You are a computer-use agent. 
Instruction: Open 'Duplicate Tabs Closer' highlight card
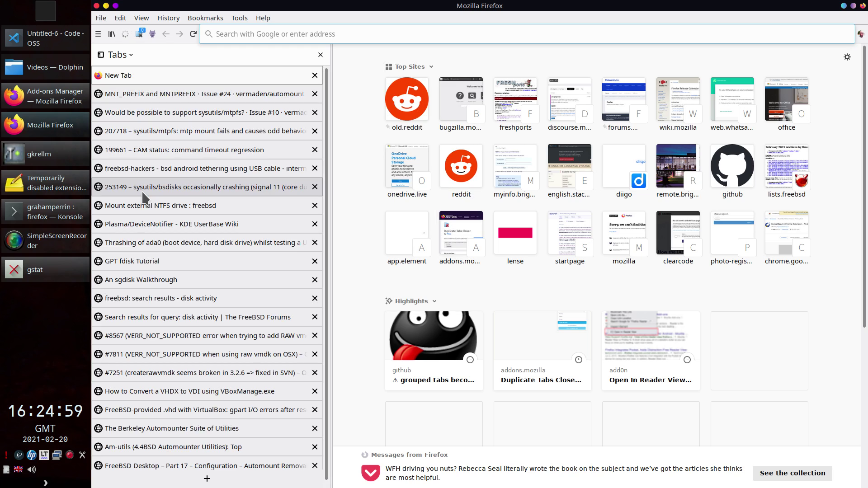pyautogui.click(x=542, y=351)
